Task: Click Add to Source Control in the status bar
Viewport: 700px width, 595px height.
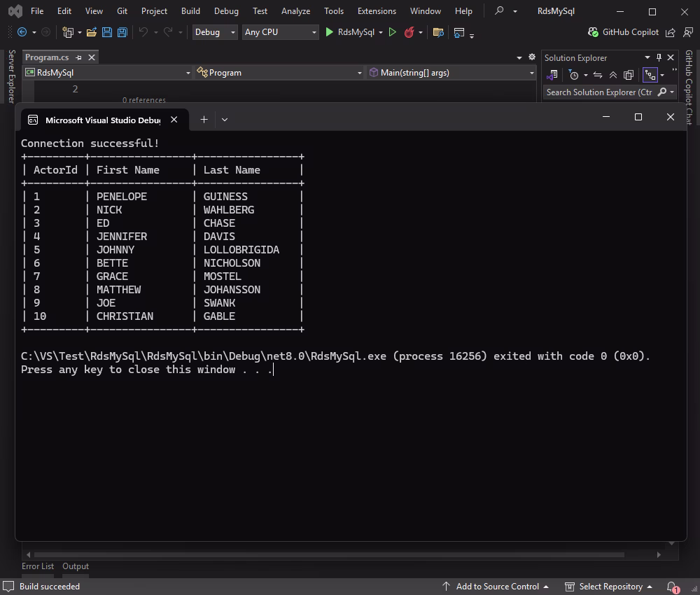Action: coord(500,586)
